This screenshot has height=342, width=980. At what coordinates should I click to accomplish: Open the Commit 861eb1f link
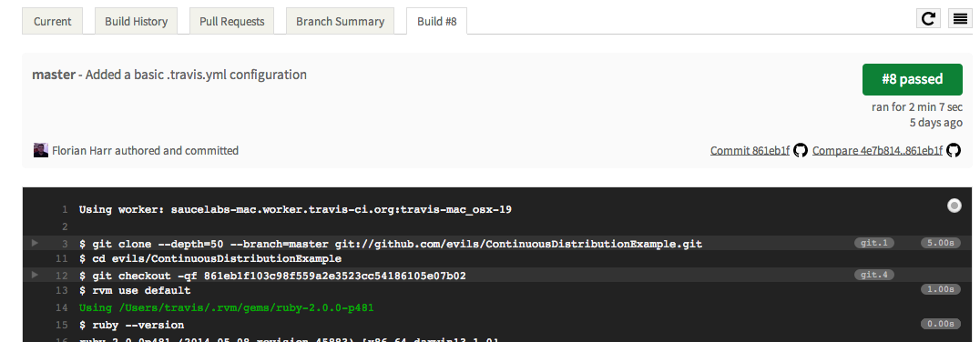click(750, 150)
